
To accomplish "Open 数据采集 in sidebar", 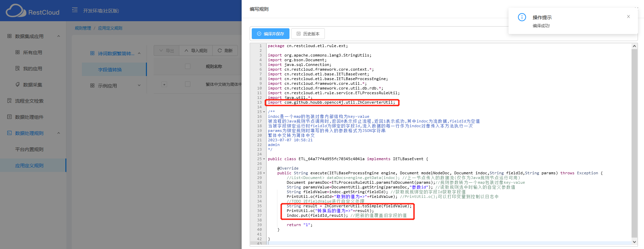I will coord(32,85).
